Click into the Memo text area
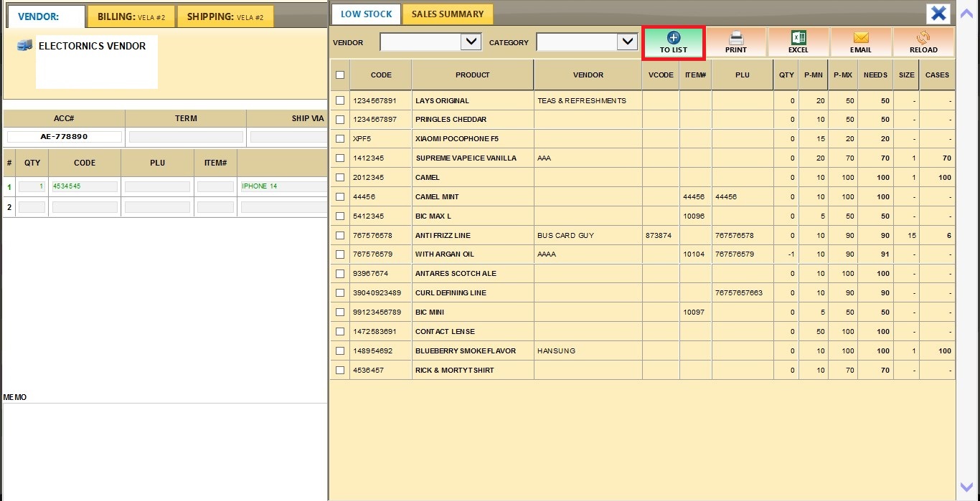980x501 pixels. [x=164, y=450]
